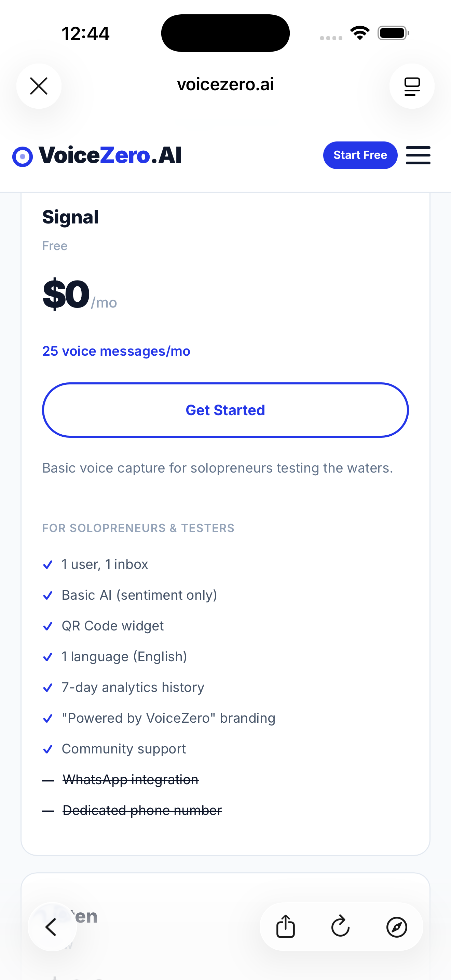Tap the checkmark beside "Community support"
Image resolution: width=451 pixels, height=980 pixels.
[48, 749]
